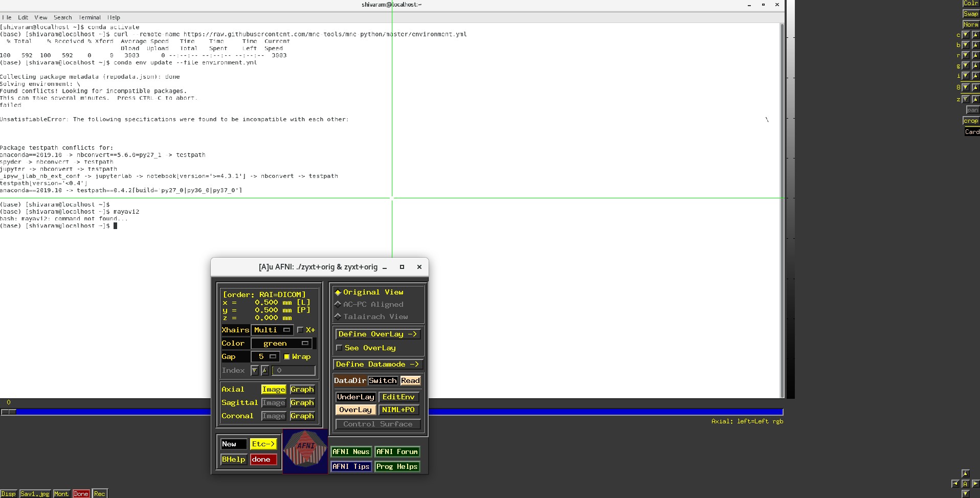Click the down arrow next to 'z' (zoom out)
The height and width of the screenshot is (498, 980).
(966, 99)
